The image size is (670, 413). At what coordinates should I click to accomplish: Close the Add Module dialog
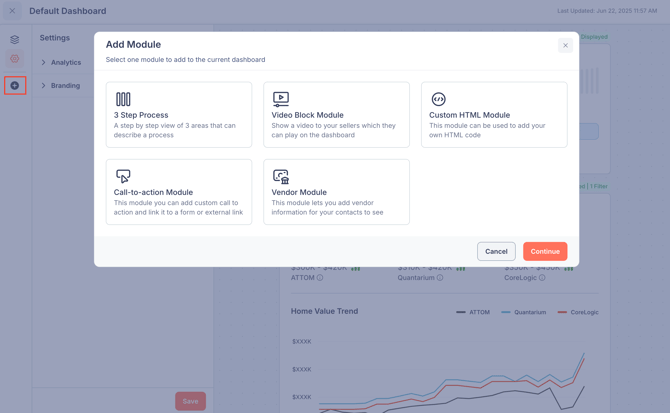point(565,45)
